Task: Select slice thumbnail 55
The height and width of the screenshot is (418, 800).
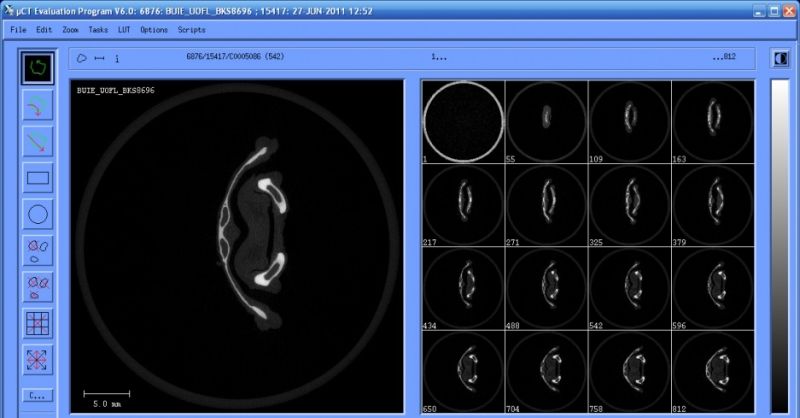Action: click(x=546, y=122)
